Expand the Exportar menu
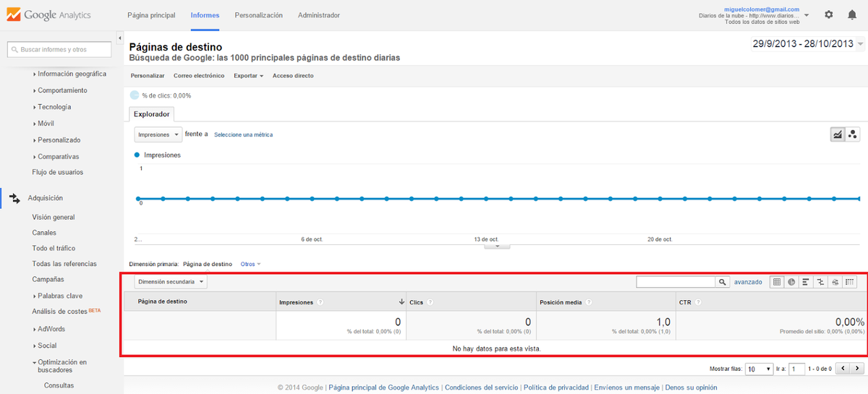The width and height of the screenshot is (868, 394). pyautogui.click(x=248, y=76)
